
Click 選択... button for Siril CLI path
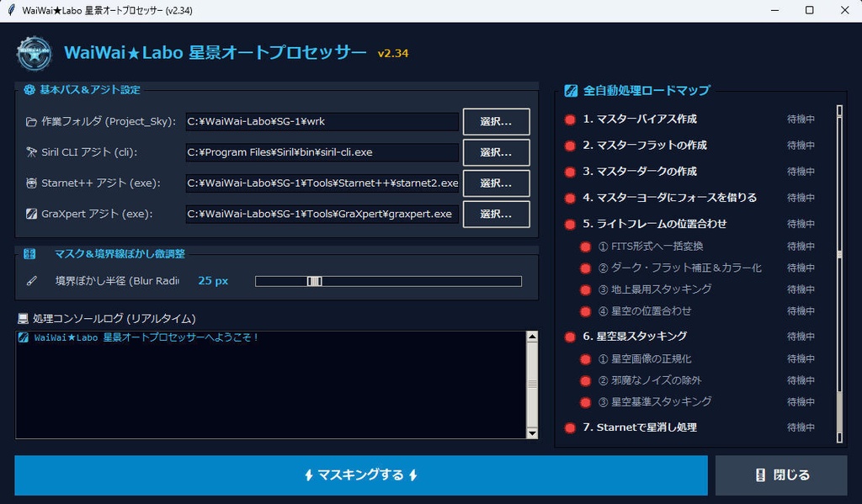(497, 152)
